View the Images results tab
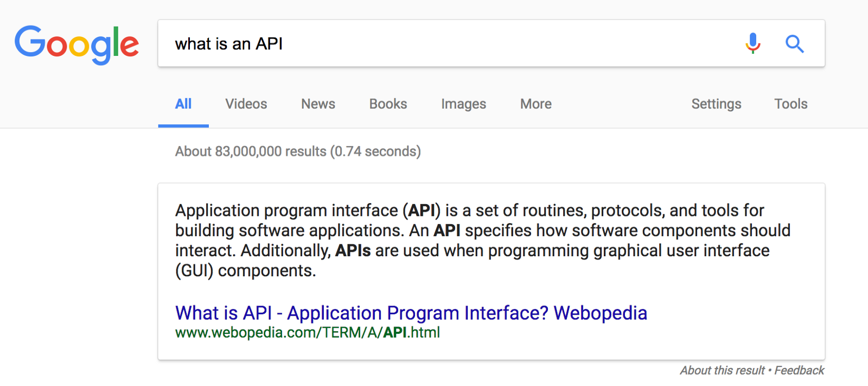Viewport: 868px width, 386px height. (463, 104)
